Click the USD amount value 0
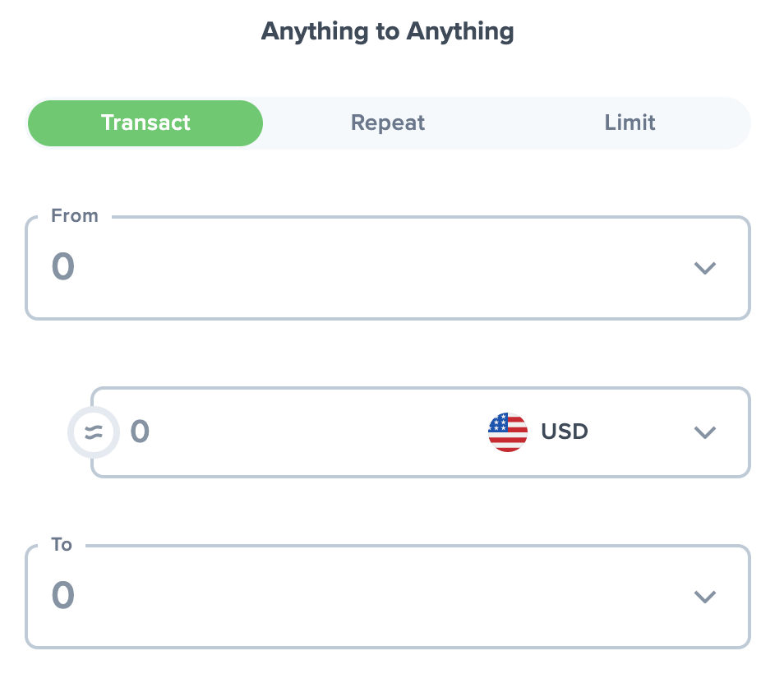Image resolution: width=784 pixels, height=674 pixels. (140, 432)
